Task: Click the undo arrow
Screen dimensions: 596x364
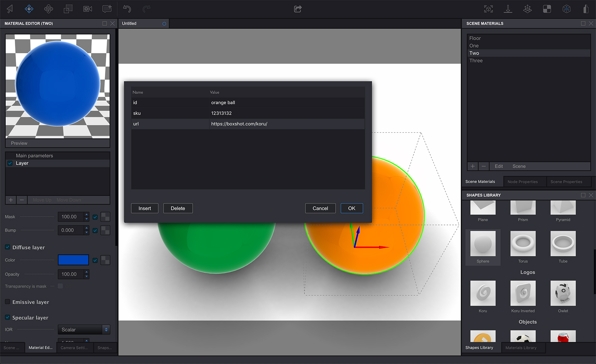Action: point(127,9)
